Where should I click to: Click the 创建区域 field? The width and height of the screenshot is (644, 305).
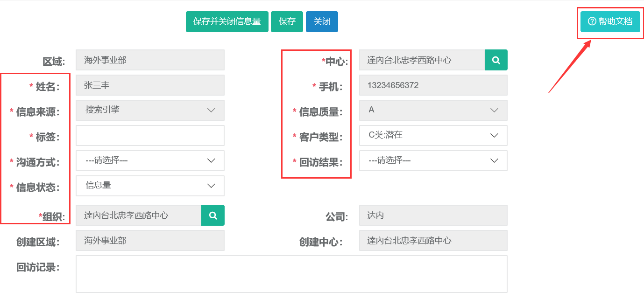(150, 241)
